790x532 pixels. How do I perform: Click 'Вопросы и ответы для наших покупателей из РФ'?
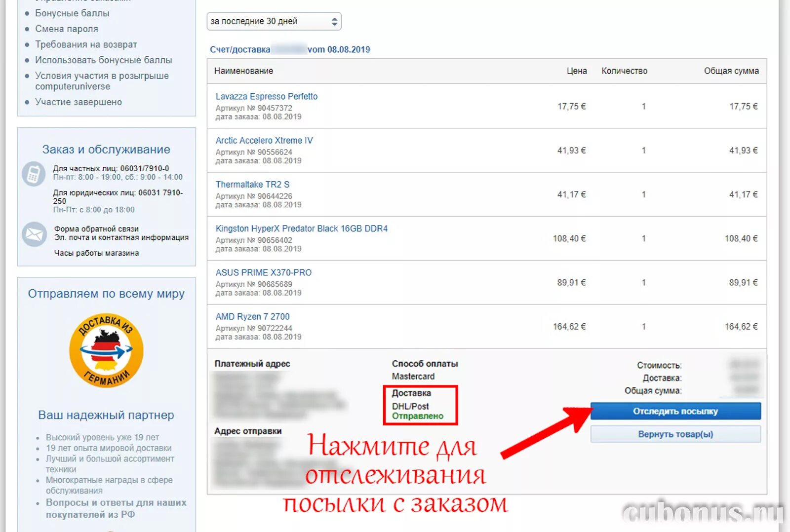point(116,508)
